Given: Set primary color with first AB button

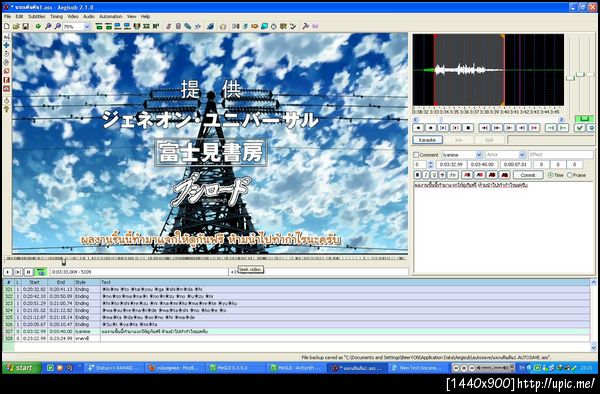Looking at the screenshot, I should pos(467,175).
